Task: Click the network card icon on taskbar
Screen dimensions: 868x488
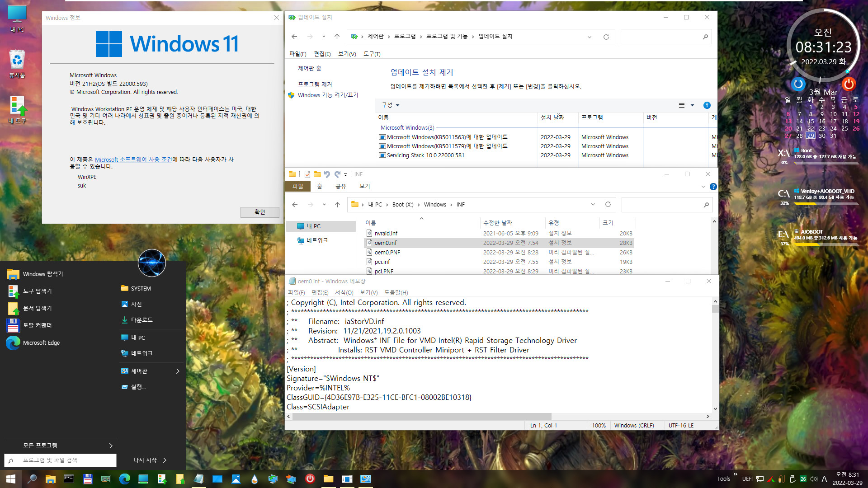Action: pyautogui.click(x=106, y=479)
